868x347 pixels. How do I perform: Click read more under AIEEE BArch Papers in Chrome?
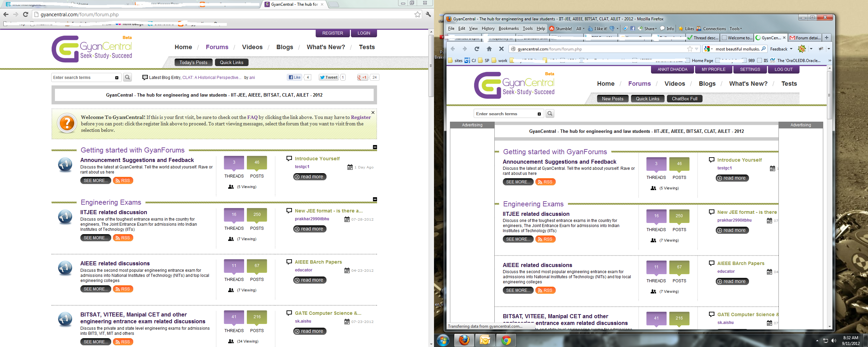coord(310,280)
